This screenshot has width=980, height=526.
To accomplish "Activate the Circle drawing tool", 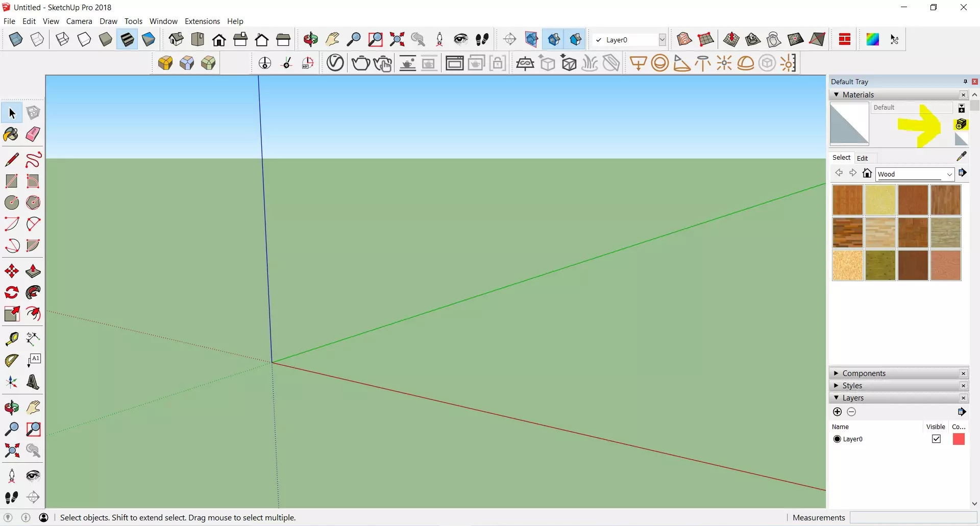I will click(12, 202).
